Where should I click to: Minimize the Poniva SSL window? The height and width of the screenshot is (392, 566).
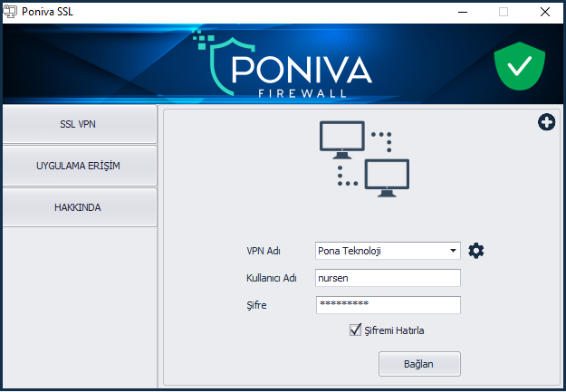463,12
